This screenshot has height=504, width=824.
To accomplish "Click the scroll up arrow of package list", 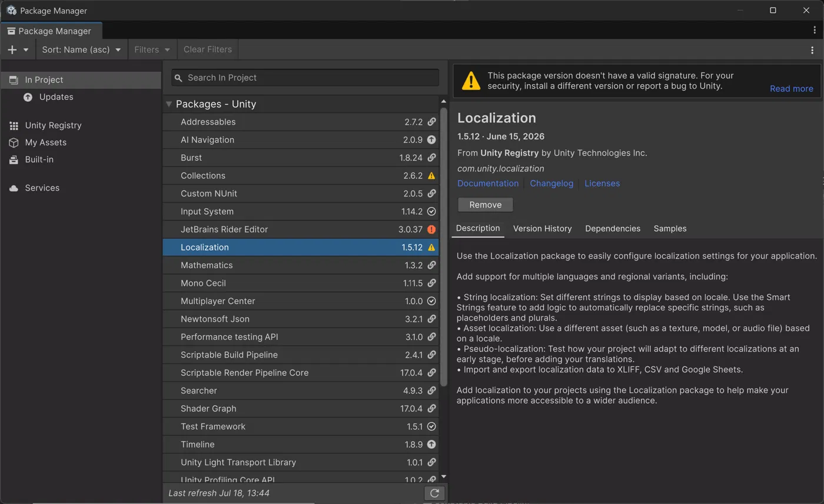I will [444, 102].
